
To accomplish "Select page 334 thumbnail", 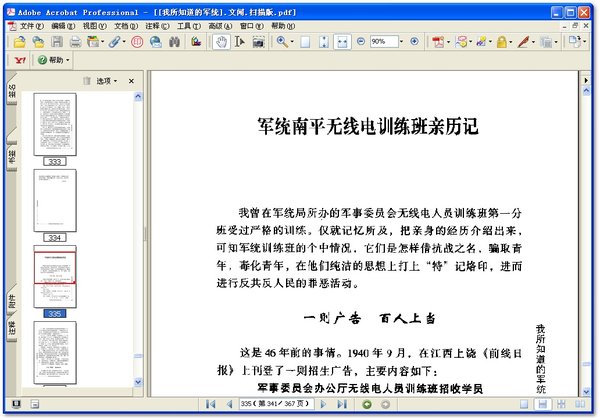I will [55, 200].
